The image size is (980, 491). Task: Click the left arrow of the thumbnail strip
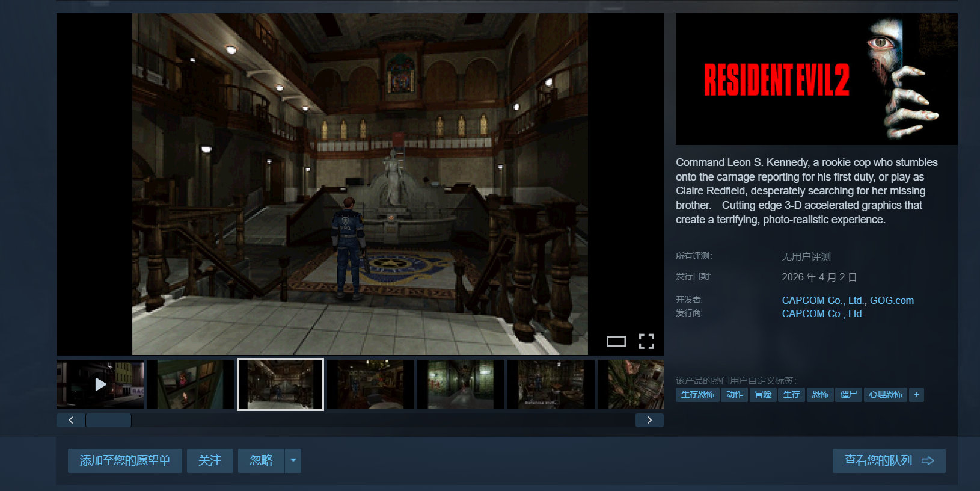[71, 420]
